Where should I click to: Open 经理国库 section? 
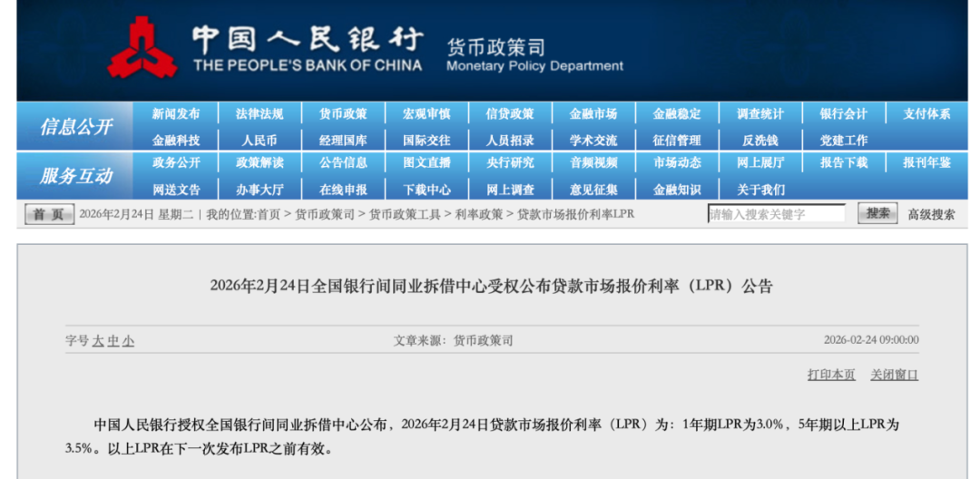click(x=343, y=140)
